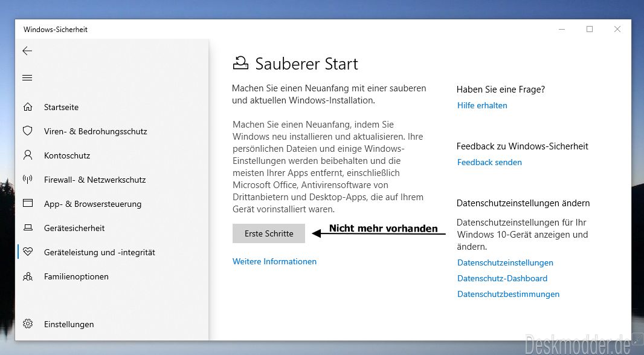Image resolution: width=644 pixels, height=355 pixels.
Task: Open Datenschutz-Dashboard link
Action: click(x=502, y=278)
